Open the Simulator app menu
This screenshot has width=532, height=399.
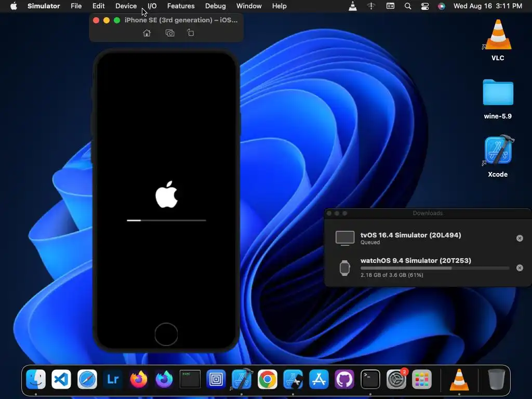pyautogui.click(x=44, y=6)
